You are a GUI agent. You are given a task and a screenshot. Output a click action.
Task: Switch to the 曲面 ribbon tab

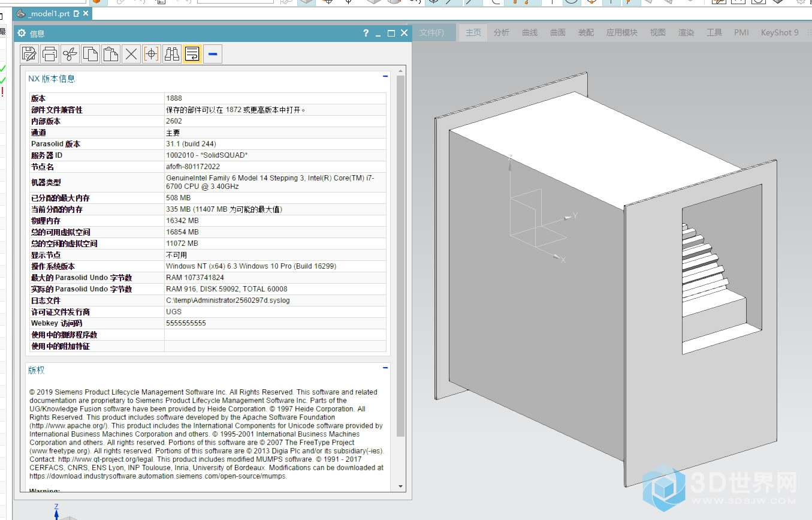tap(558, 32)
